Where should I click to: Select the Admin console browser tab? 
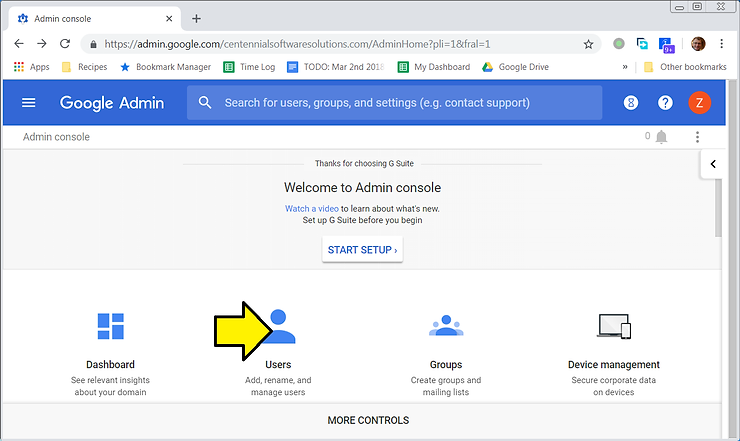(x=94, y=19)
